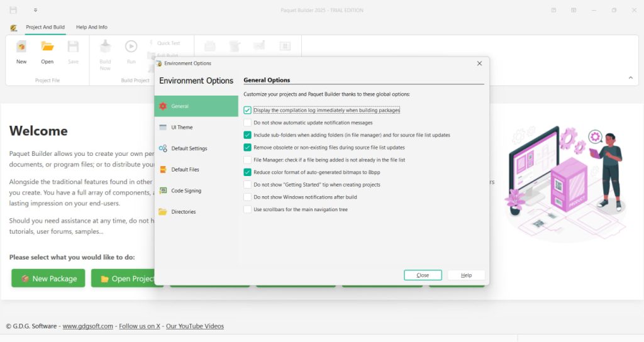Open the Customize Quick Access Toolbar dropdown

click(x=35, y=10)
